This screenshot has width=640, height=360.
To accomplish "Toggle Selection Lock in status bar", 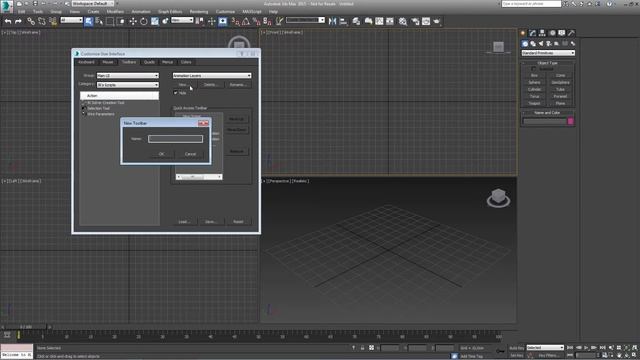I will click(362, 348).
